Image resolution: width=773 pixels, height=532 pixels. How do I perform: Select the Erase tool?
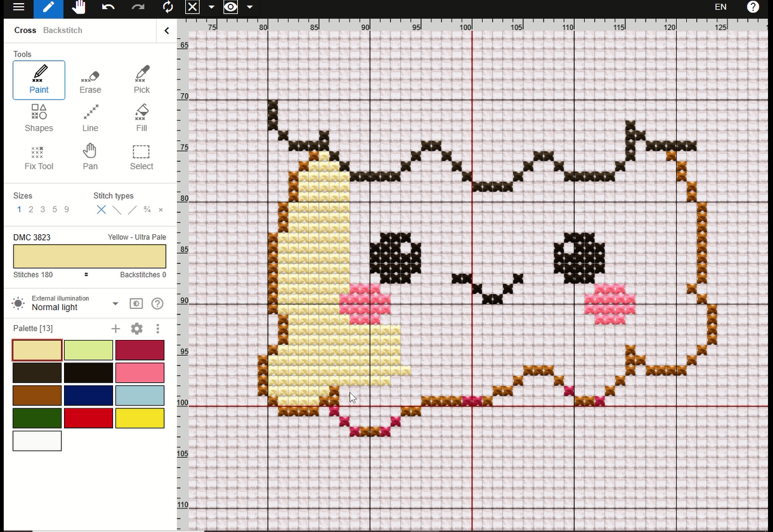click(90, 80)
